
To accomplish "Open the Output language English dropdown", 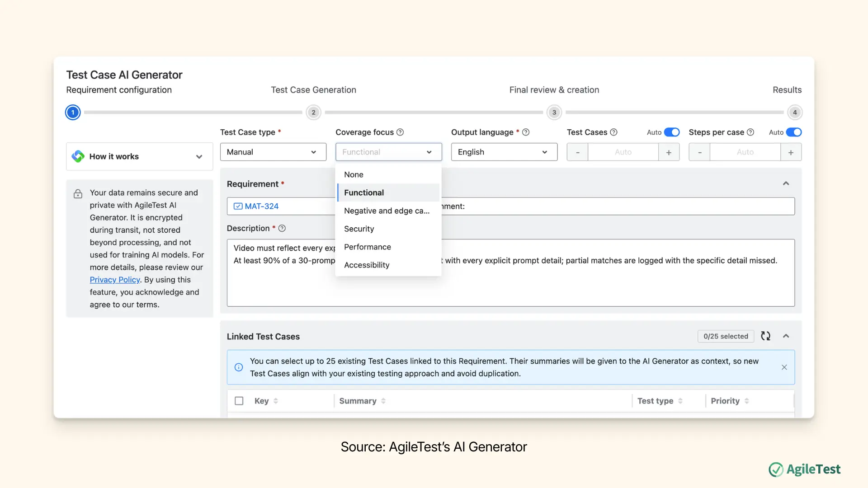I will tap(504, 152).
